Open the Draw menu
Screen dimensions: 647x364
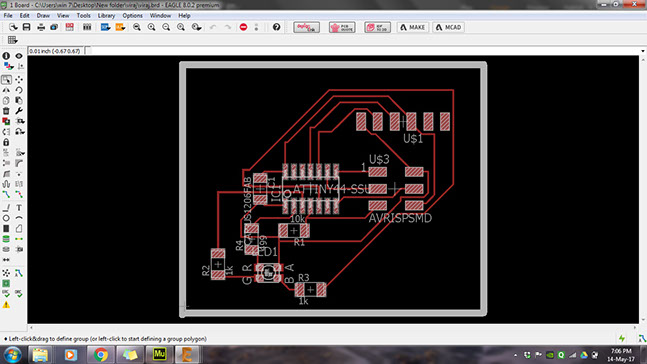pyautogui.click(x=43, y=16)
